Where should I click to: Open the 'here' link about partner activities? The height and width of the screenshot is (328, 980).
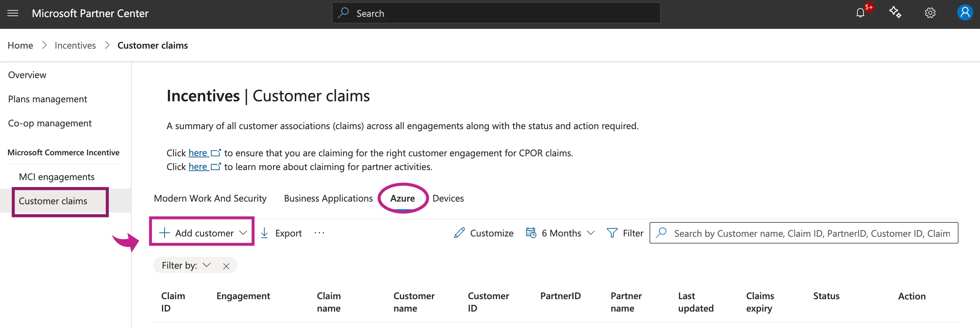click(204, 166)
